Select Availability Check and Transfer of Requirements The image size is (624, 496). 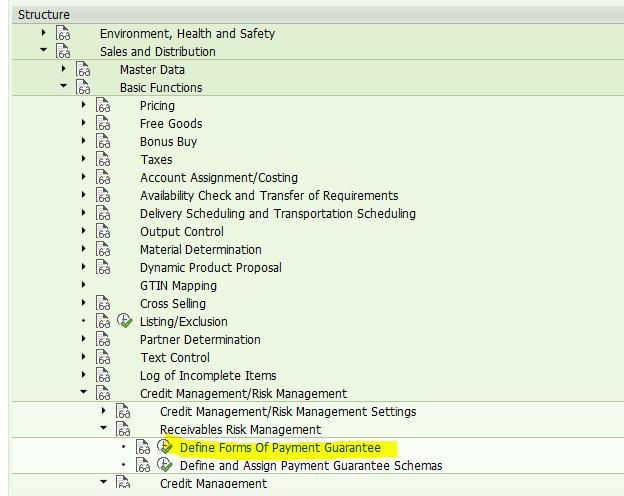coord(269,195)
